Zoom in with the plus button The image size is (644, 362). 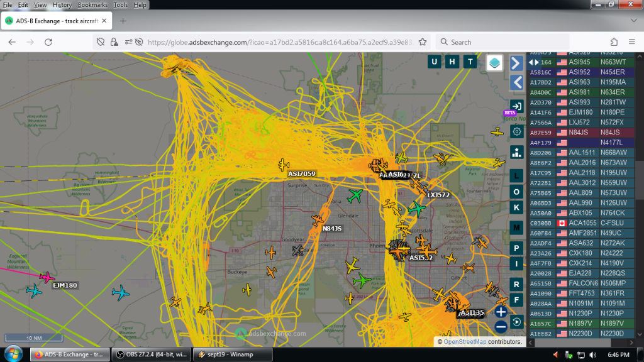pyautogui.click(x=501, y=312)
